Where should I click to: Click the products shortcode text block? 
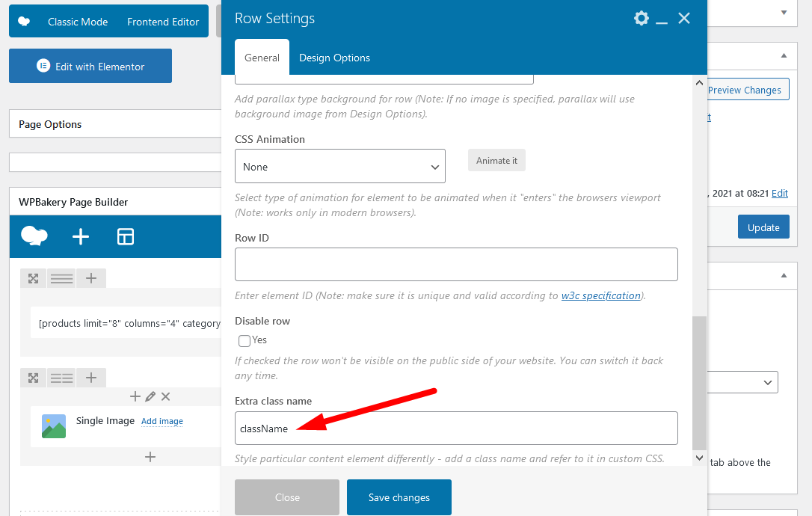pos(127,323)
